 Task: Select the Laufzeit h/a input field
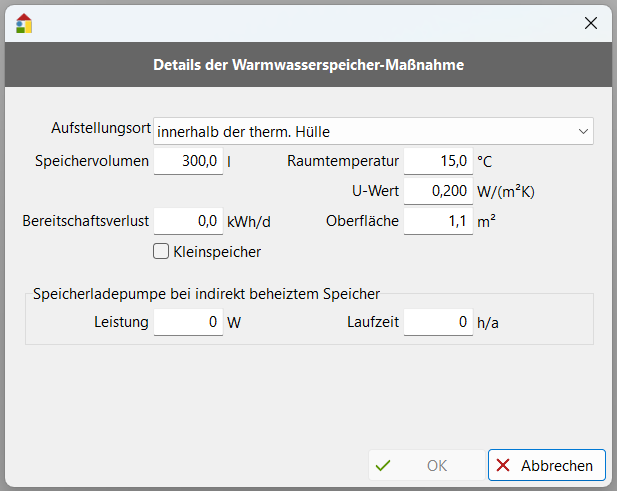pos(437,323)
